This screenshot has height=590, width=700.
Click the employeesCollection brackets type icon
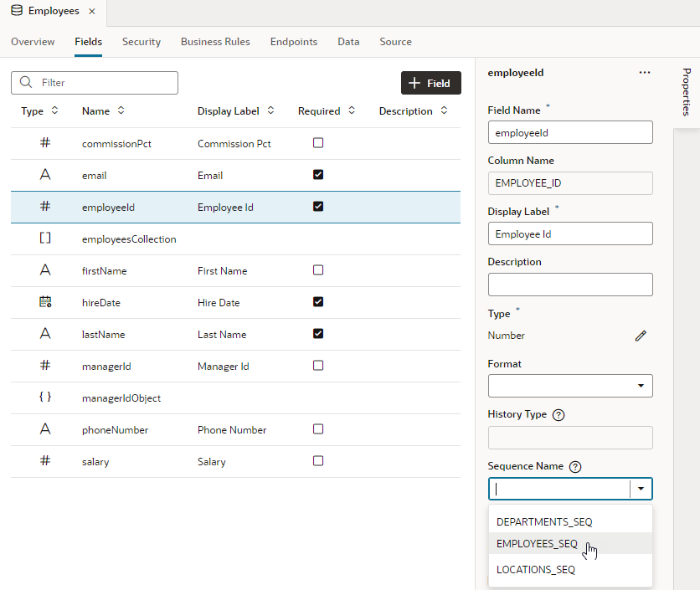pyautogui.click(x=45, y=239)
